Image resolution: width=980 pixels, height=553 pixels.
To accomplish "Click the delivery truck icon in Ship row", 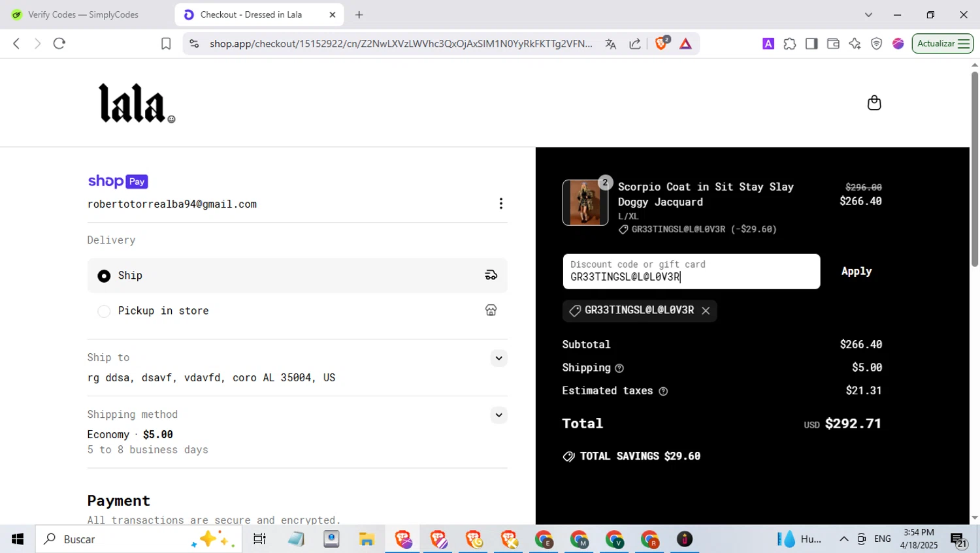I will click(491, 276).
